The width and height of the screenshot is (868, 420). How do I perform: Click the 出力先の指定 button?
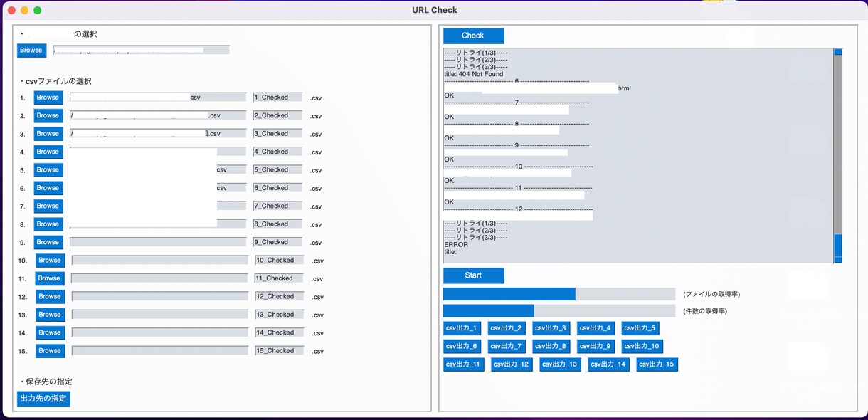43,399
